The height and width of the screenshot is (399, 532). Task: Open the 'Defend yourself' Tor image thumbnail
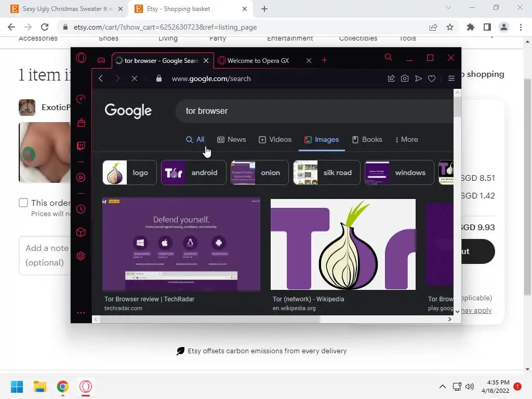click(181, 245)
